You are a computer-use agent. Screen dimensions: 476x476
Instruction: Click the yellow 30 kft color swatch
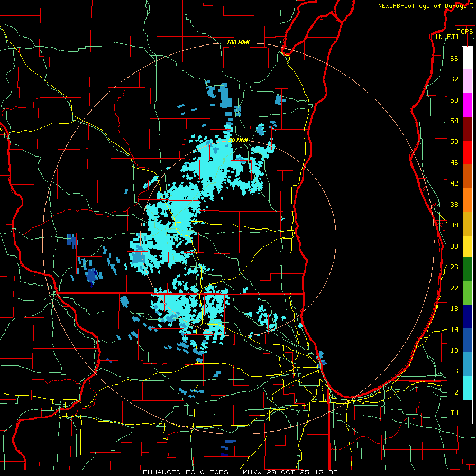pyautogui.click(x=467, y=246)
